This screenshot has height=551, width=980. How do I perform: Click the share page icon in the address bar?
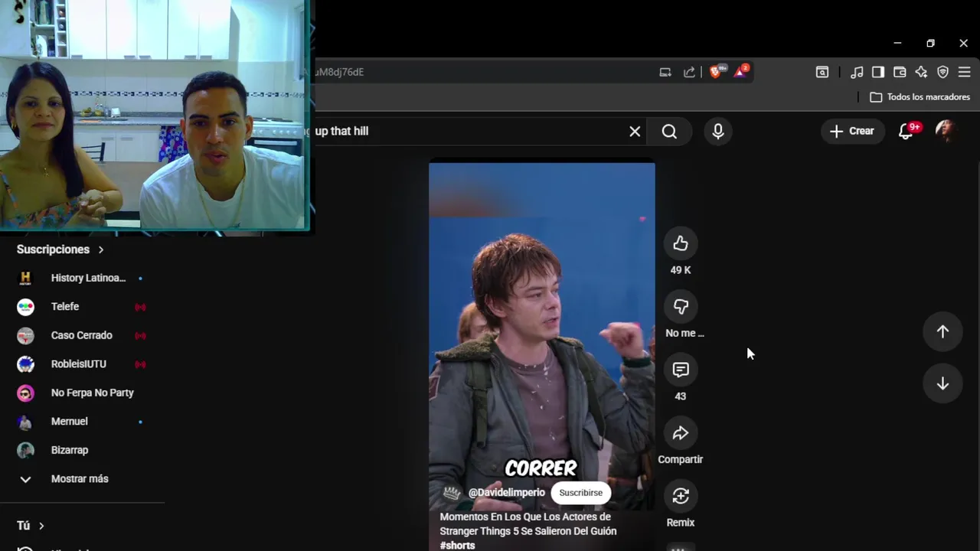point(689,72)
